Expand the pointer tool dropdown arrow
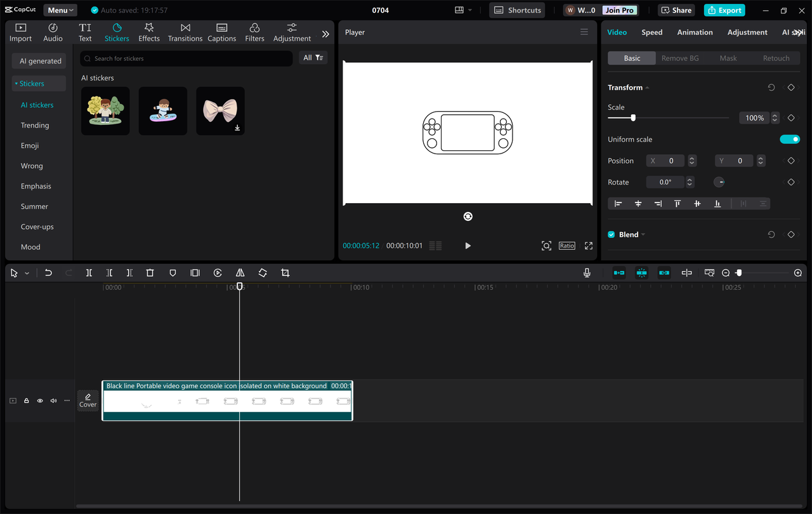The image size is (812, 514). pos(27,273)
